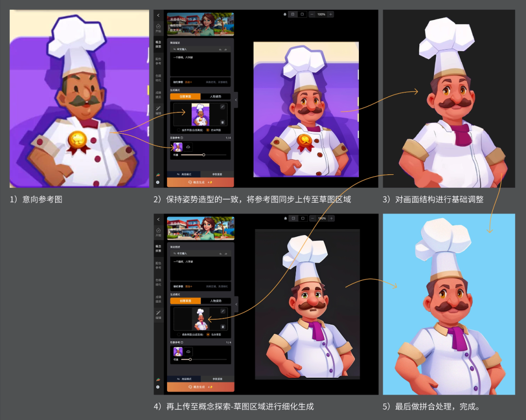Click the pencil edit icon on upper sketch

[x=223, y=107]
